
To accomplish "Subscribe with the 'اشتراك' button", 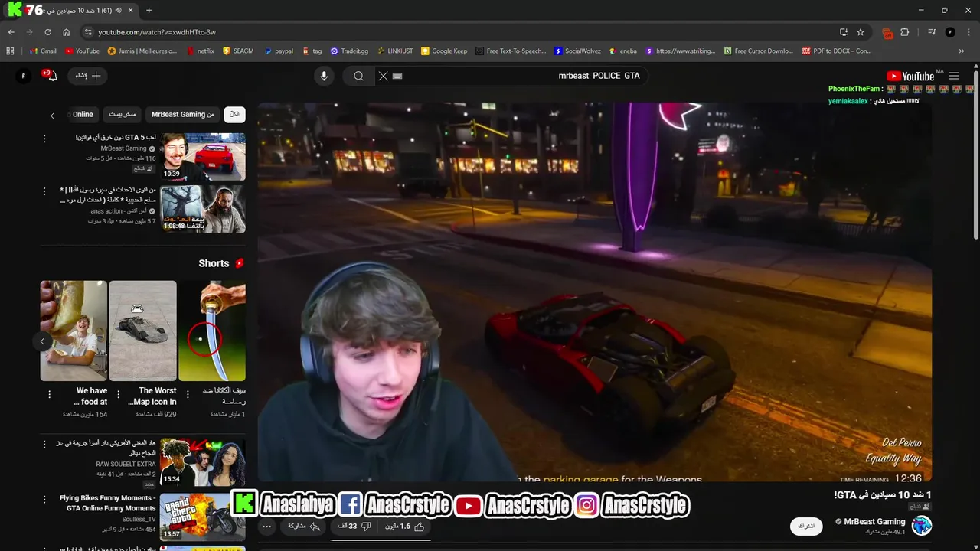I will point(806,527).
